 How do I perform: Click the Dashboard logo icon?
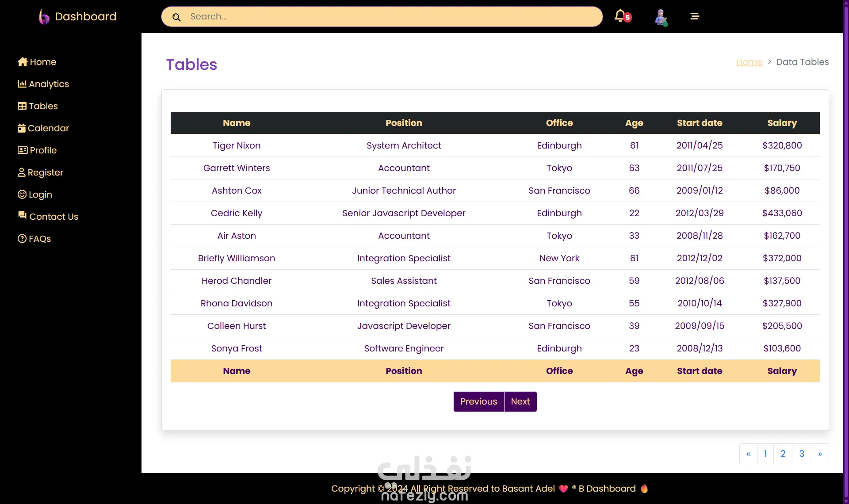[44, 17]
